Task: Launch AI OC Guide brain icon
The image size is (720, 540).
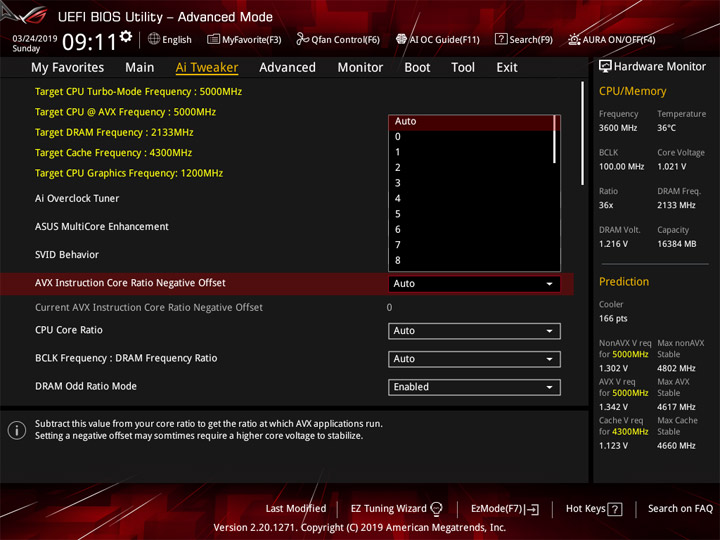Action: (x=401, y=39)
